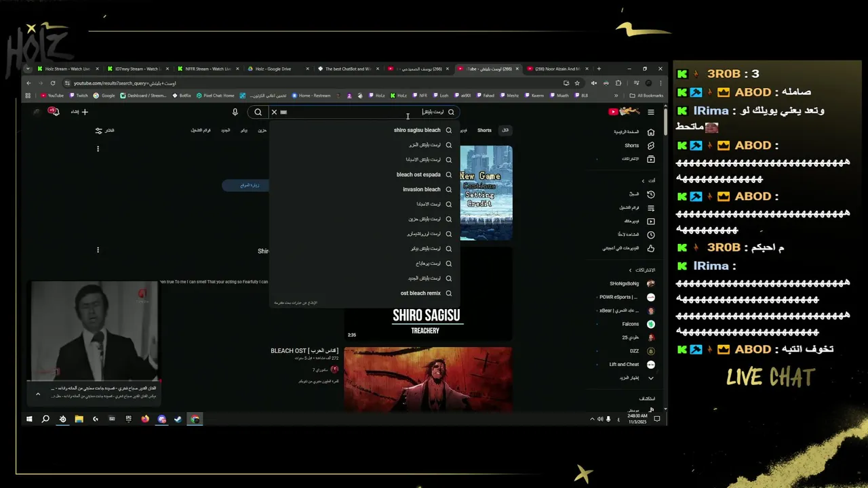
Task: Switch to Noor Alzain browser tab
Action: pos(557,68)
